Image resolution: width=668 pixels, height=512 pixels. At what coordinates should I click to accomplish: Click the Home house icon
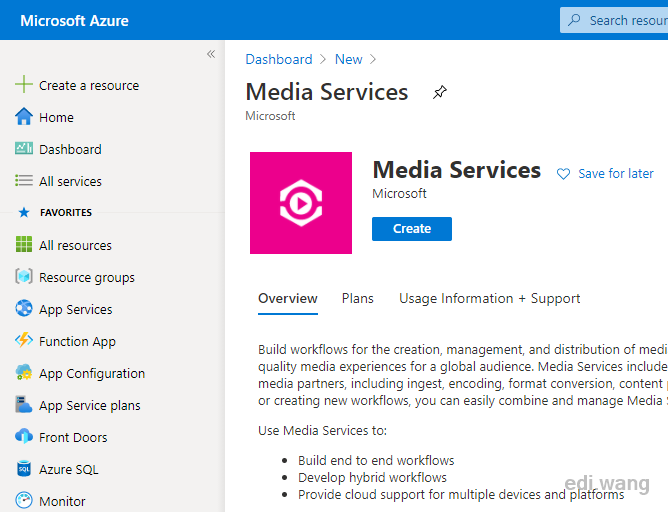(24, 116)
